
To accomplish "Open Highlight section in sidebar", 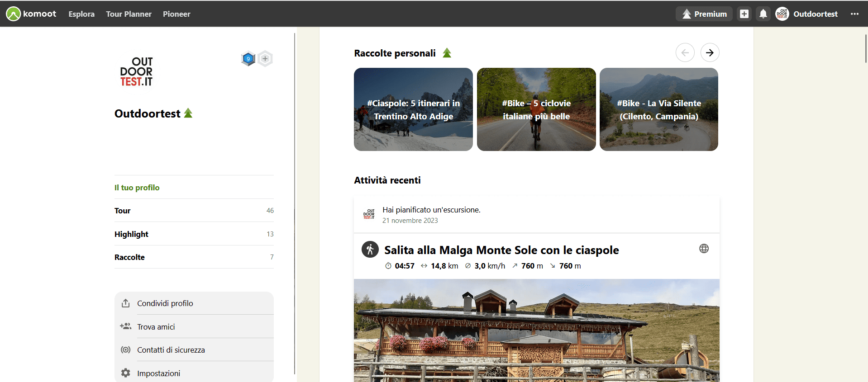I will click(194, 234).
